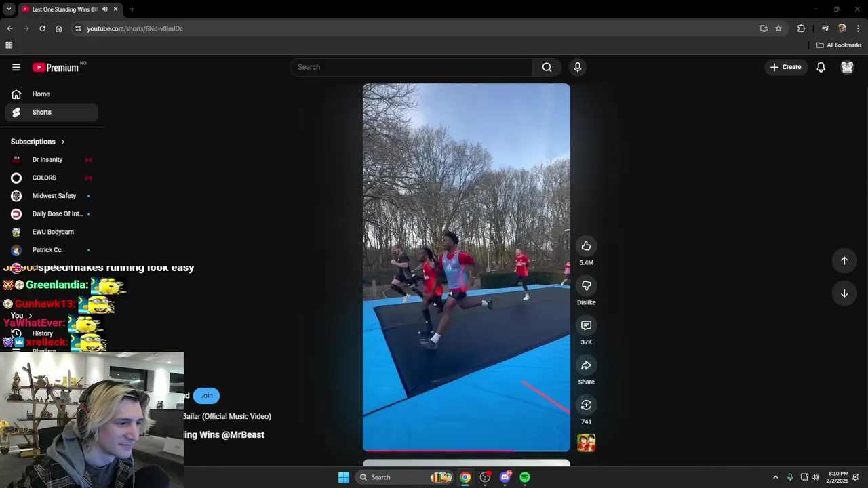Image resolution: width=868 pixels, height=488 pixels.
Task: Open Dr Insanity subscription
Action: coord(52,159)
